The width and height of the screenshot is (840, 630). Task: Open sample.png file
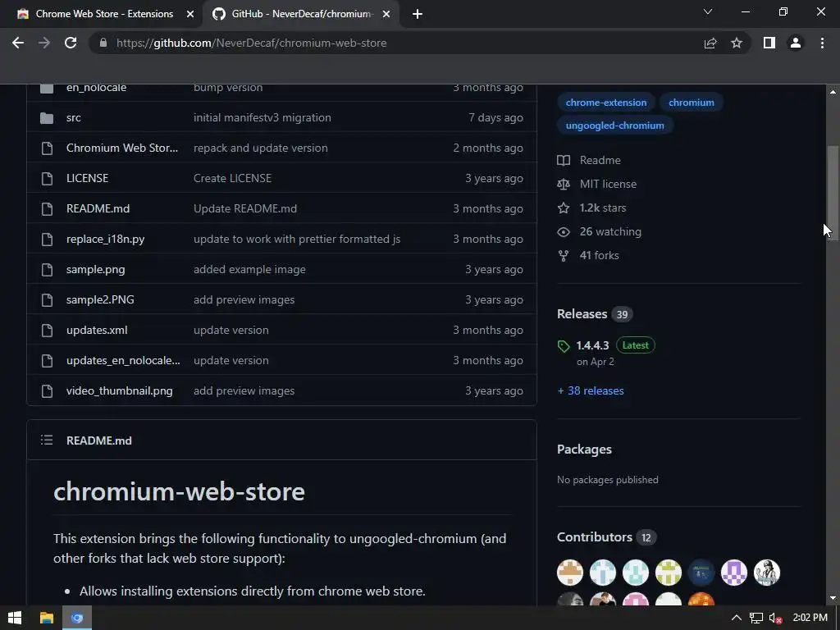click(95, 269)
